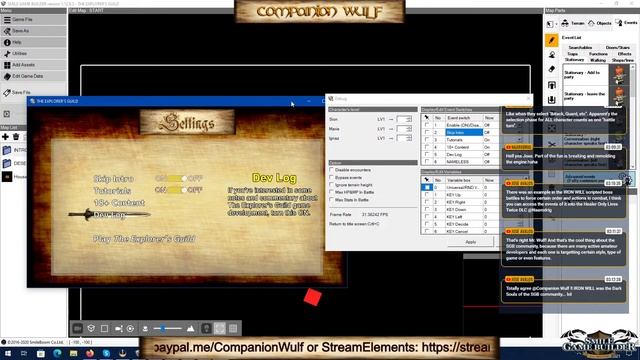Open Microsoft Edge from the taskbar

click(57, 353)
